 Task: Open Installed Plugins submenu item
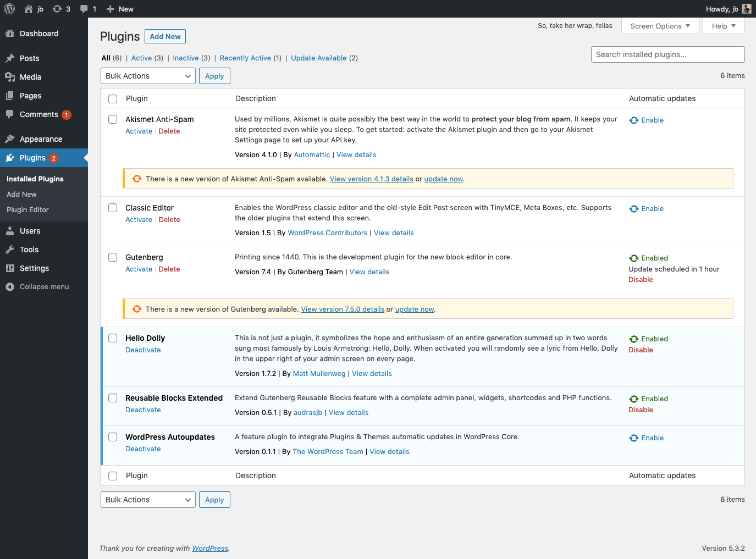(x=35, y=179)
